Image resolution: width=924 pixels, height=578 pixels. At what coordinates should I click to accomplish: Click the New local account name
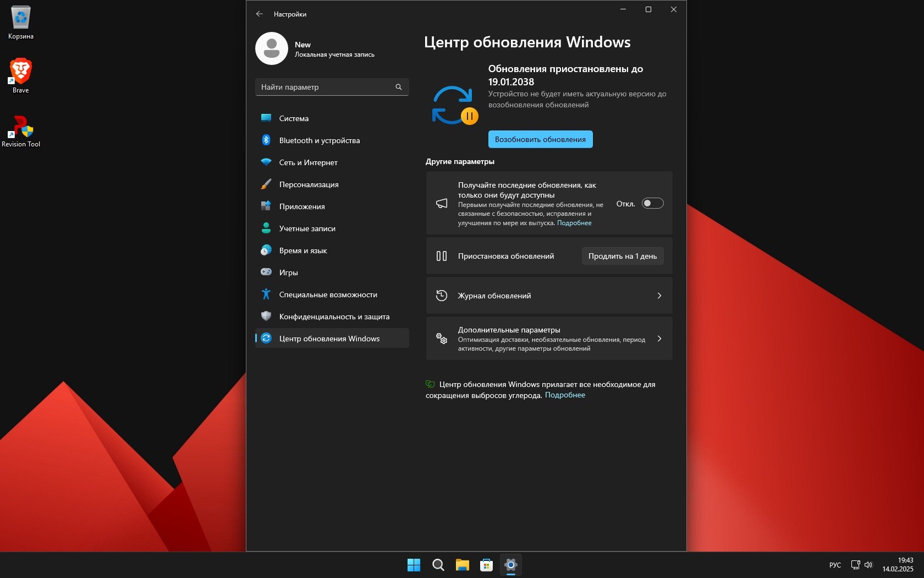[302, 45]
